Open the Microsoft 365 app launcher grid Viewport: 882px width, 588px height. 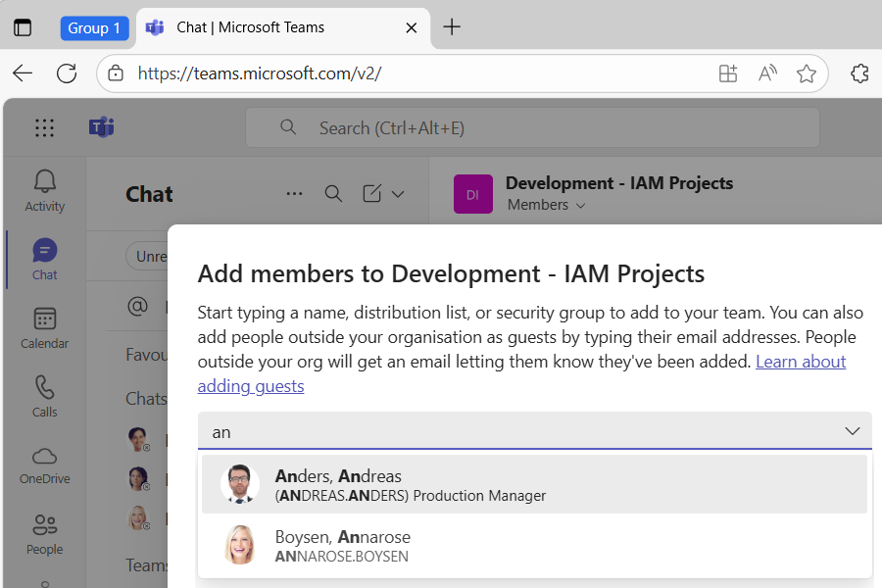[x=43, y=128]
